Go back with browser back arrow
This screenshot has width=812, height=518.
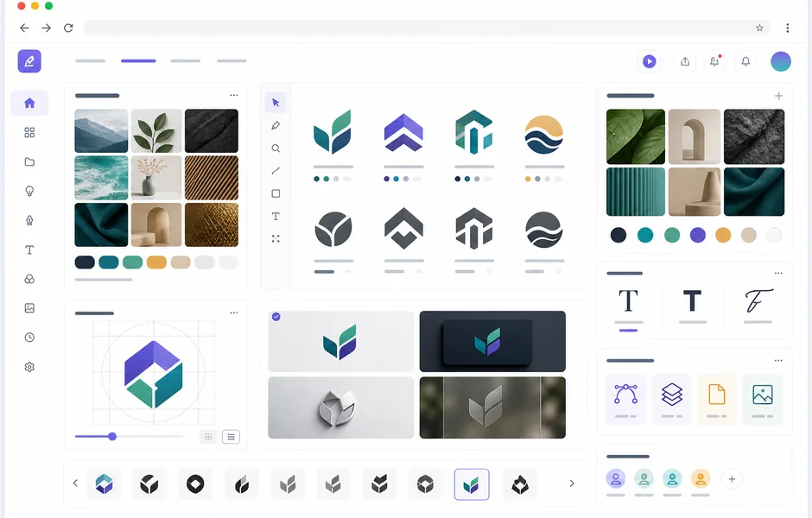tap(24, 28)
